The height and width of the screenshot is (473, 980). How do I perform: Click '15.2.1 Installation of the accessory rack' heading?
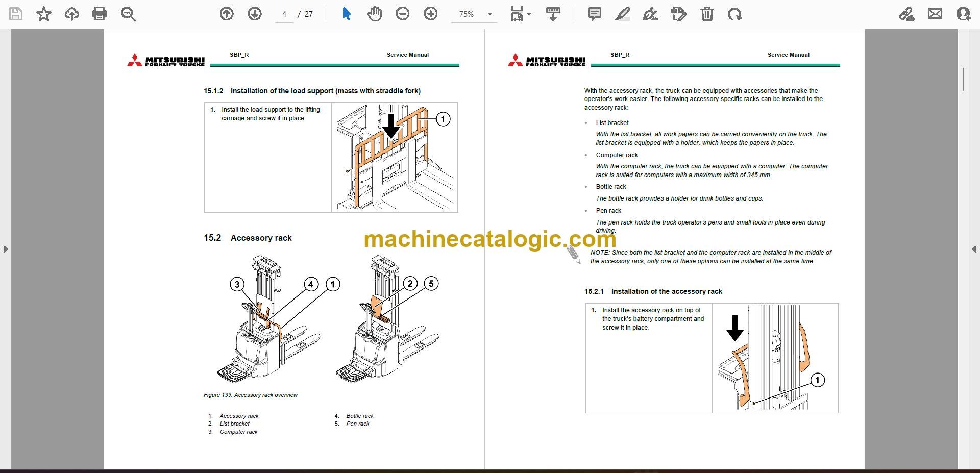tap(653, 291)
